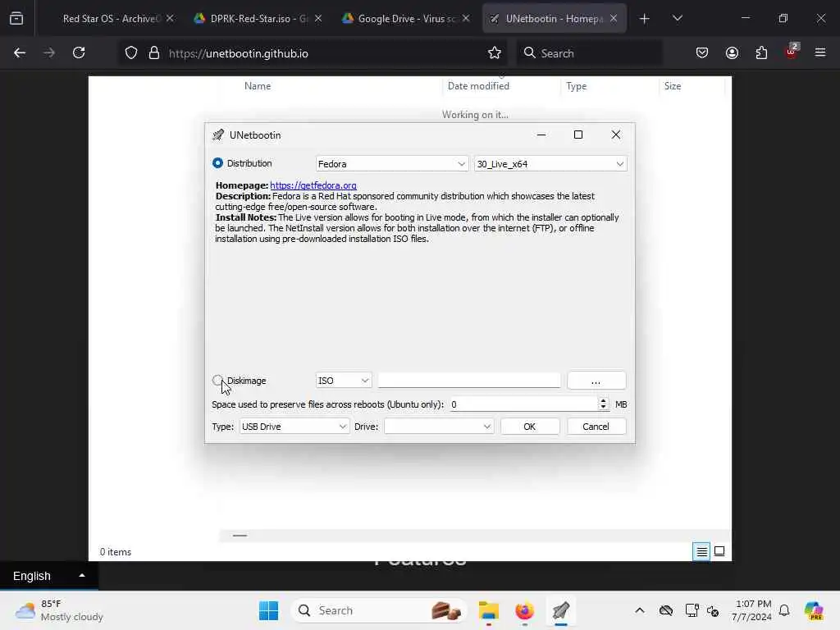Switch to the DPRK-Red-Star.iso tab
The height and width of the screenshot is (630, 840).
click(x=258, y=19)
